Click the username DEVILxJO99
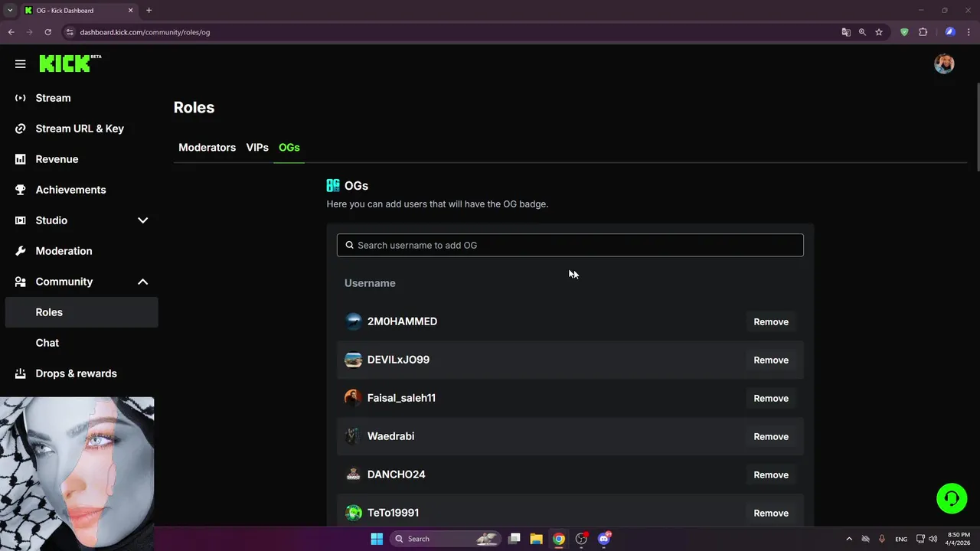This screenshot has width=980, height=551. pos(398,360)
